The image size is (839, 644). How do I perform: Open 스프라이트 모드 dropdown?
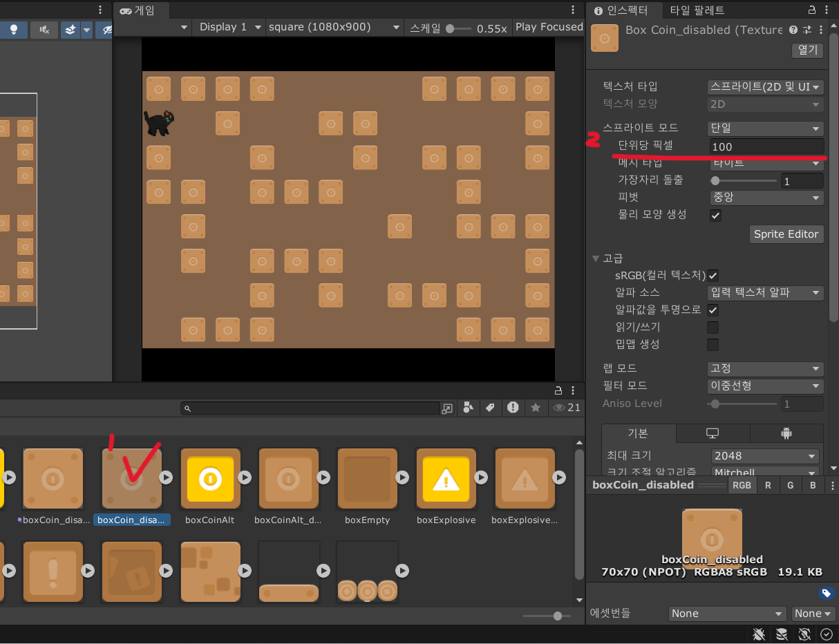[766, 129]
